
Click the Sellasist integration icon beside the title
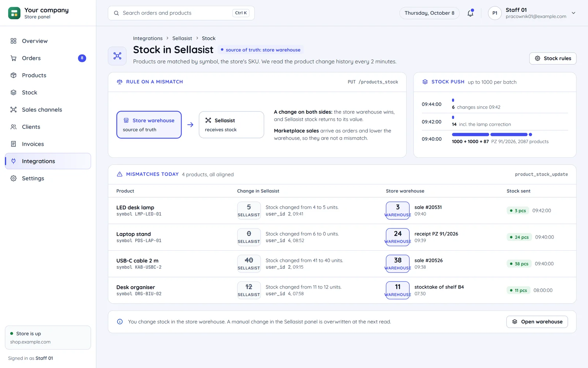(117, 56)
